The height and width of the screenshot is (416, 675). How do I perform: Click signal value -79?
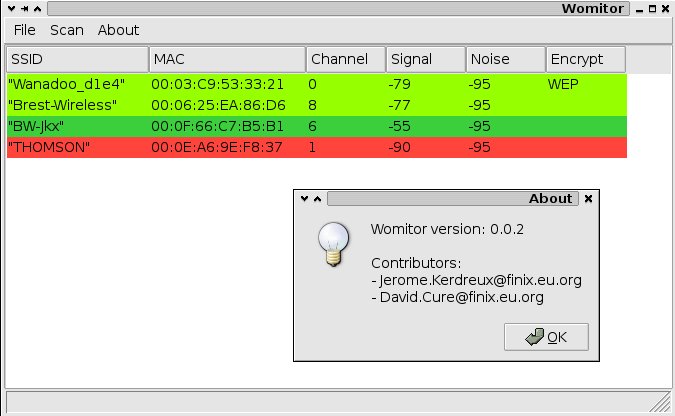tap(399, 84)
